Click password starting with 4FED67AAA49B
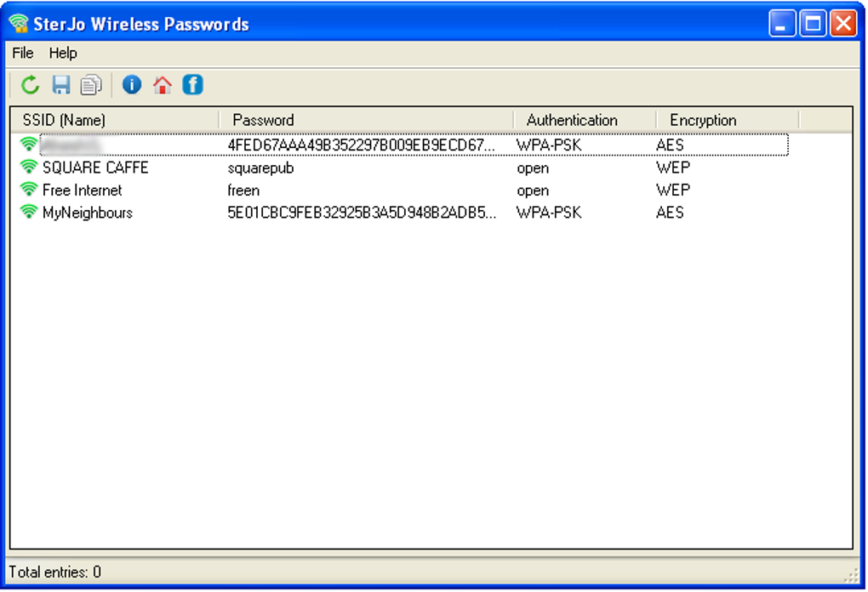Screen dimensions: 868x592 [362, 145]
